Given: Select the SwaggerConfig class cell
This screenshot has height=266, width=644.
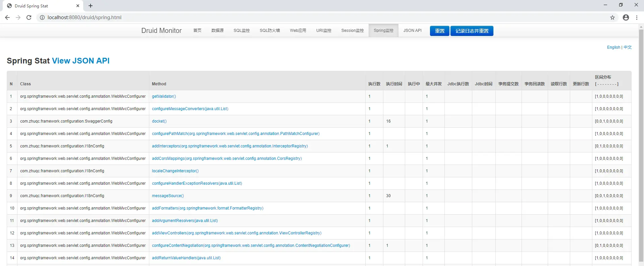Looking at the screenshot, I should 83,121.
